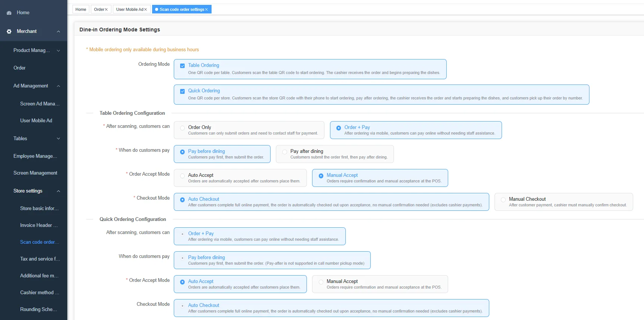Screen dimensions: 644x320
Task: Click quick ordering Pay before dining option
Action: (x=272, y=260)
